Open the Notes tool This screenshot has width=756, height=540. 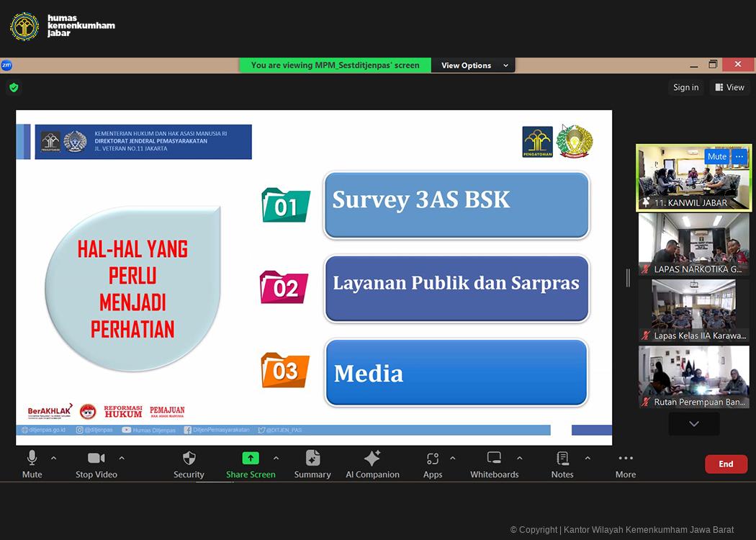[562, 459]
